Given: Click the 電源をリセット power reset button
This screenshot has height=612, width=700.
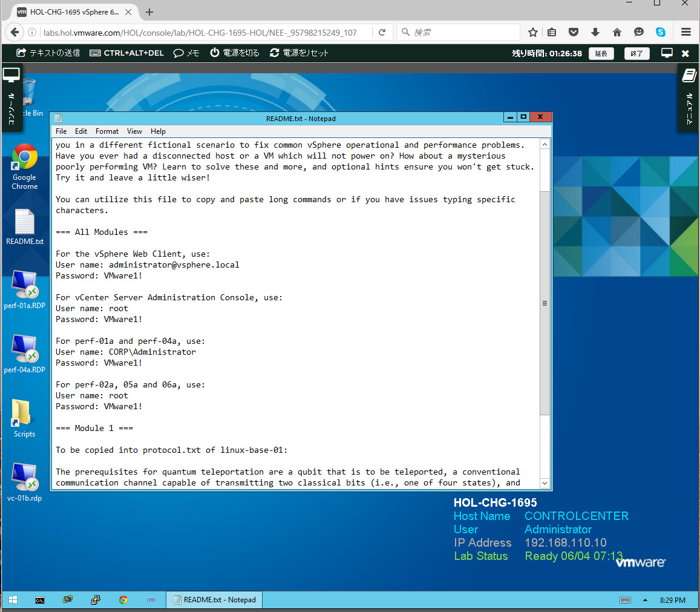Looking at the screenshot, I should click(x=299, y=53).
